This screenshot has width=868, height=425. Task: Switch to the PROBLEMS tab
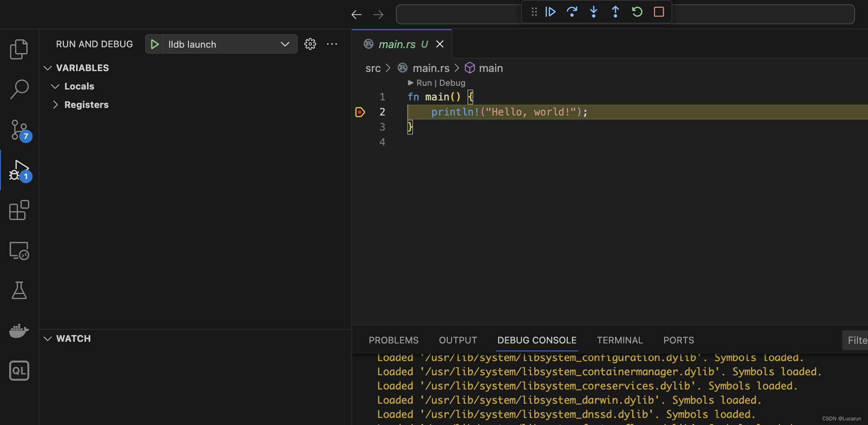[x=393, y=340]
